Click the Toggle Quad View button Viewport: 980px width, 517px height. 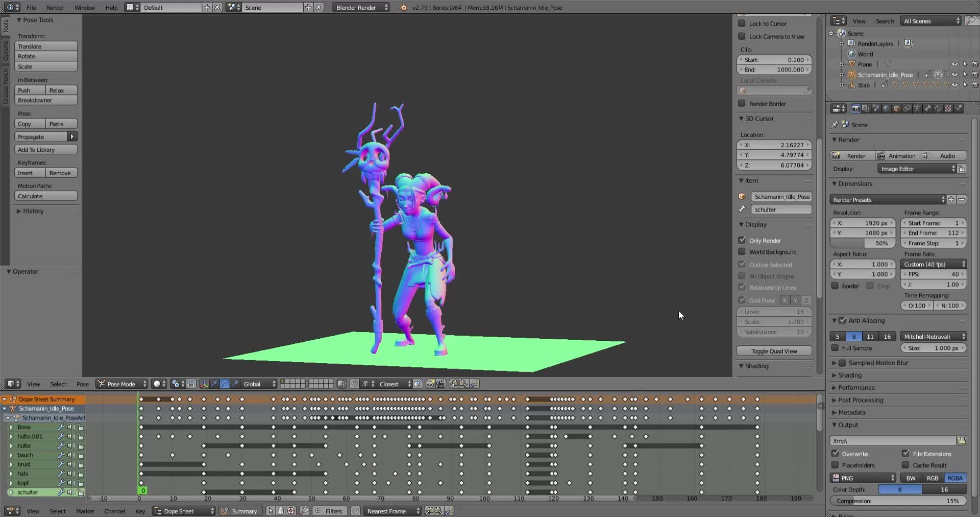pyautogui.click(x=774, y=351)
